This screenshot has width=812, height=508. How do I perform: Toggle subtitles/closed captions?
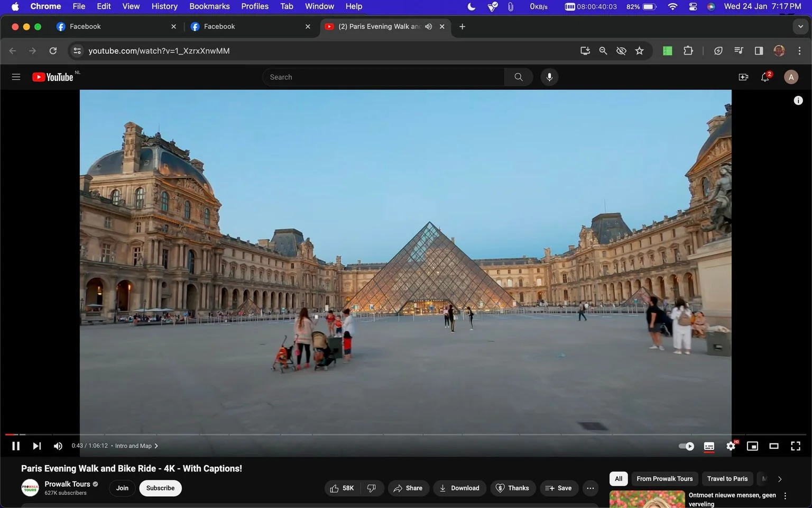click(709, 446)
